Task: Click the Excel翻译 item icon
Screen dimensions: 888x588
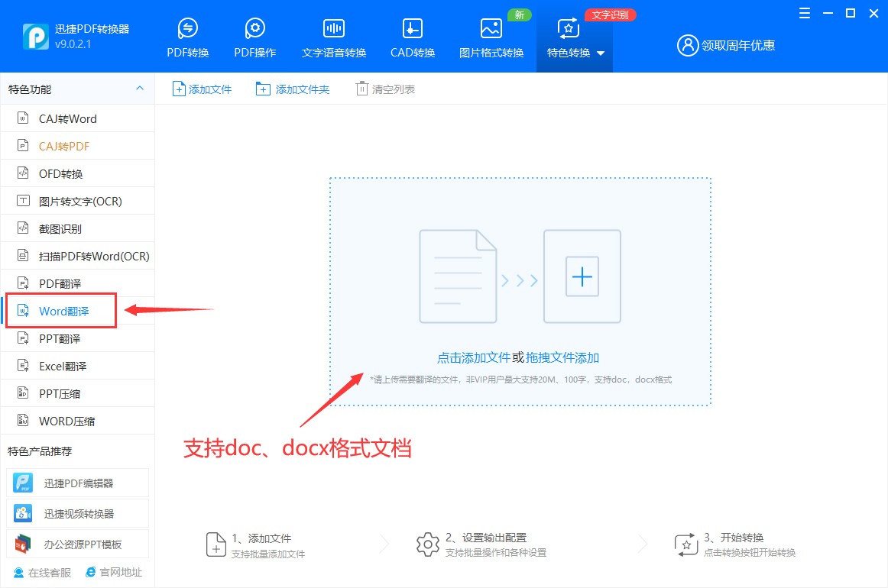Action: coord(23,366)
